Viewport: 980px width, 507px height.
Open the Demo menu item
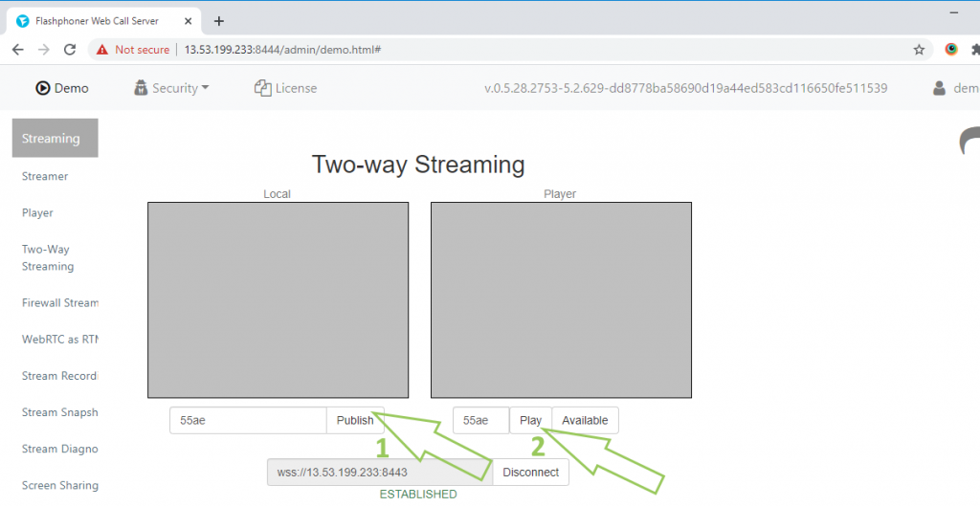click(62, 88)
